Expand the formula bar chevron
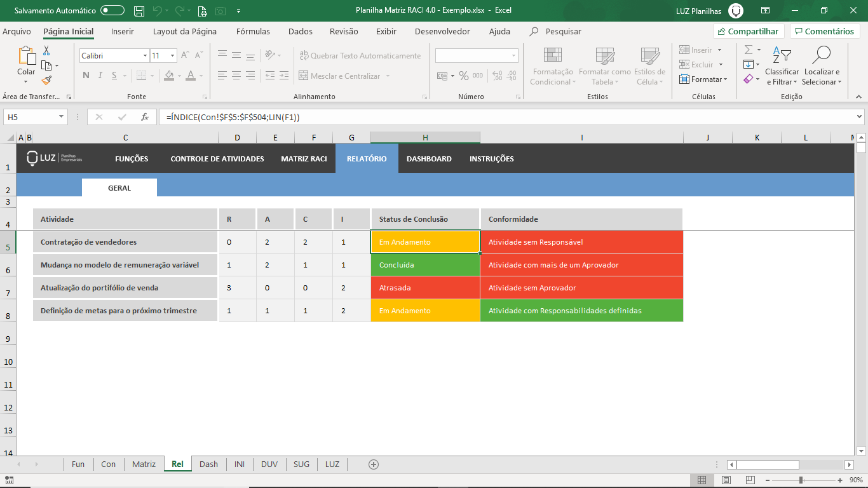868x488 pixels. click(860, 117)
